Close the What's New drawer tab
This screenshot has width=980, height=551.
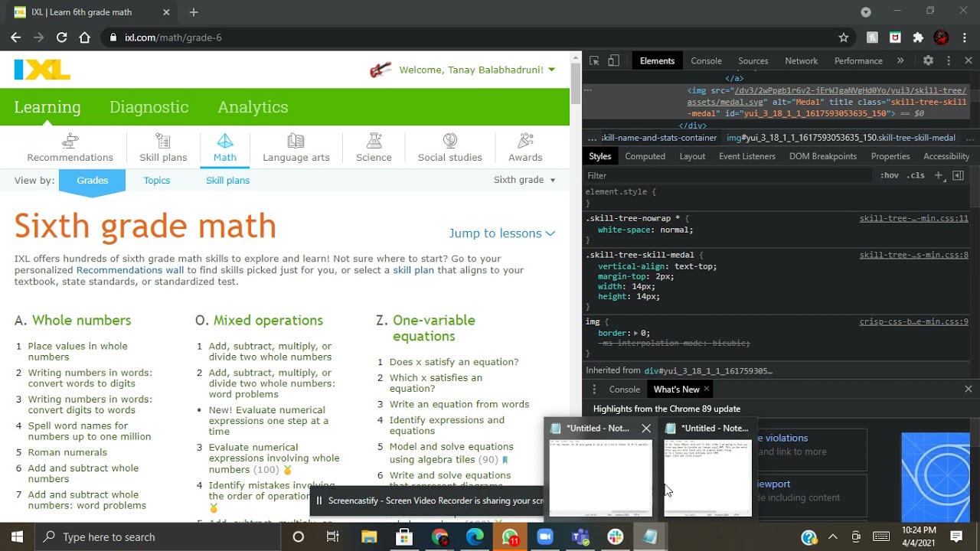[706, 389]
